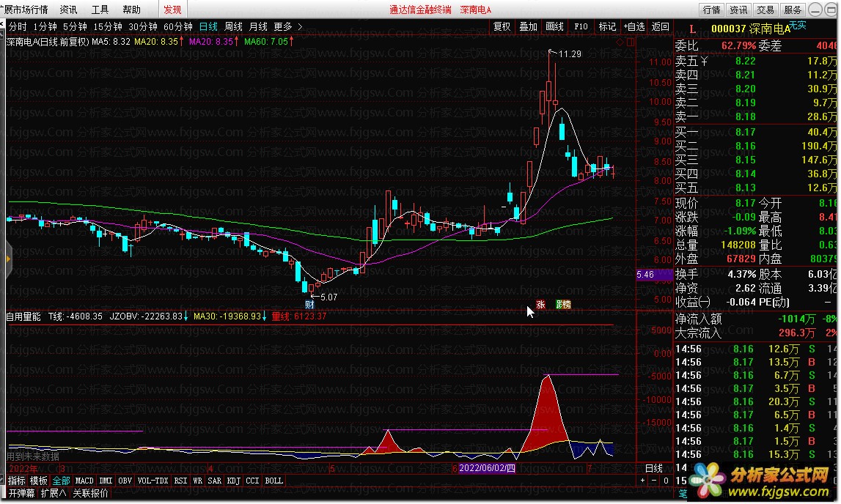Click the 11.29 high price label

570,53
